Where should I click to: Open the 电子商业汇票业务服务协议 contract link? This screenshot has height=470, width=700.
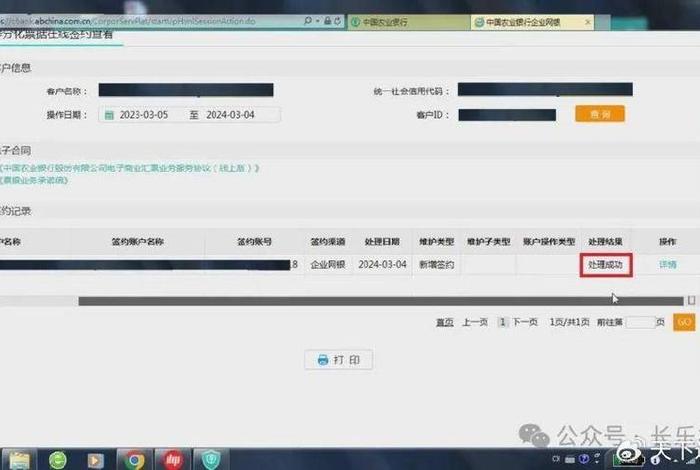pos(129,168)
